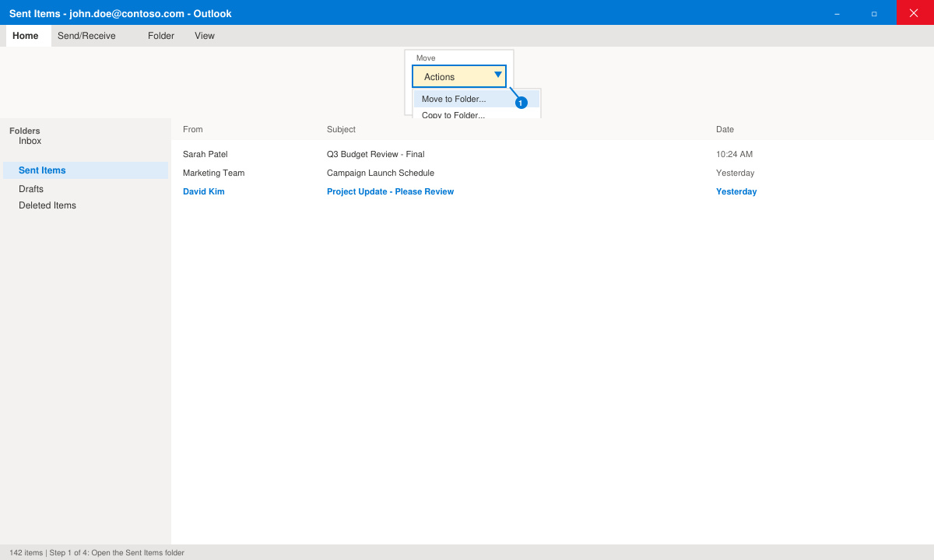Open the View ribbon tab
The image size is (934, 560).
click(x=205, y=36)
